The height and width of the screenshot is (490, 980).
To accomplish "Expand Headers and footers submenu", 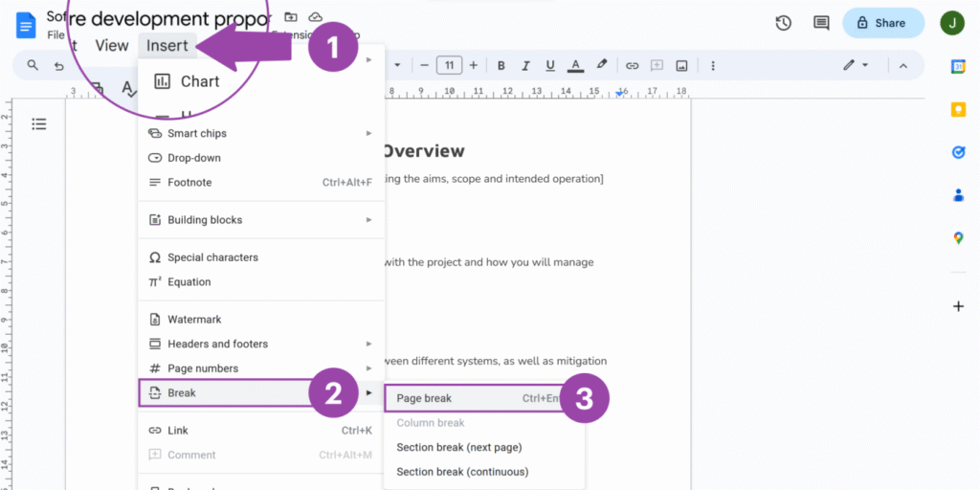I will pyautogui.click(x=260, y=344).
